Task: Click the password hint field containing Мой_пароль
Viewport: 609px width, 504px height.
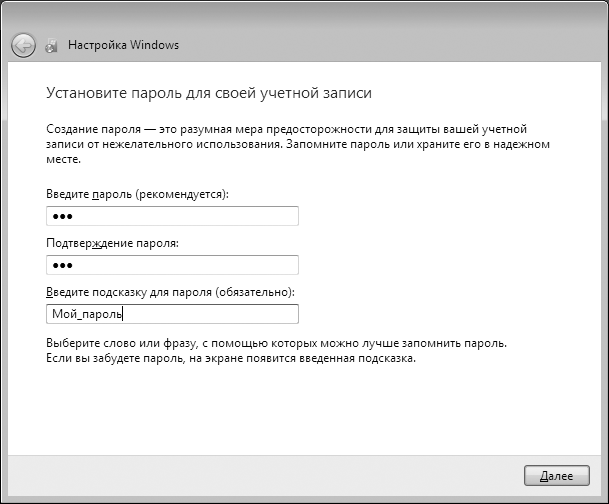Action: [172, 314]
